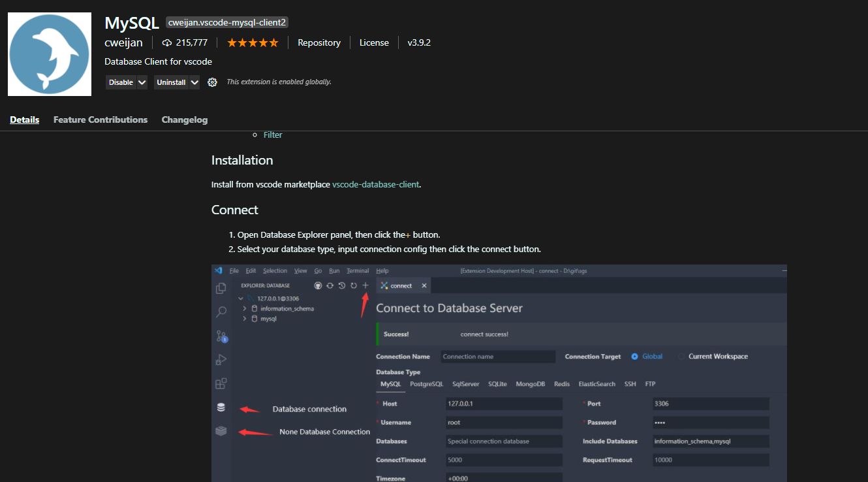Open the extension manage gear icon

(x=212, y=82)
